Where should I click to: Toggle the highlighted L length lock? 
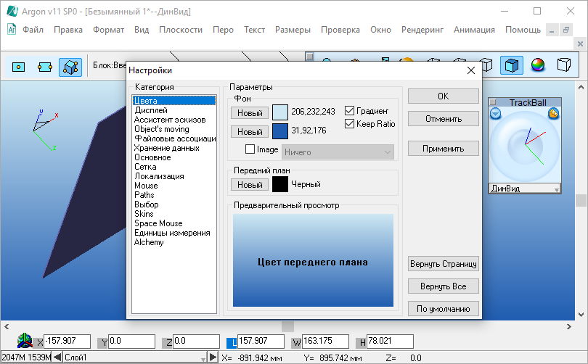(233, 342)
